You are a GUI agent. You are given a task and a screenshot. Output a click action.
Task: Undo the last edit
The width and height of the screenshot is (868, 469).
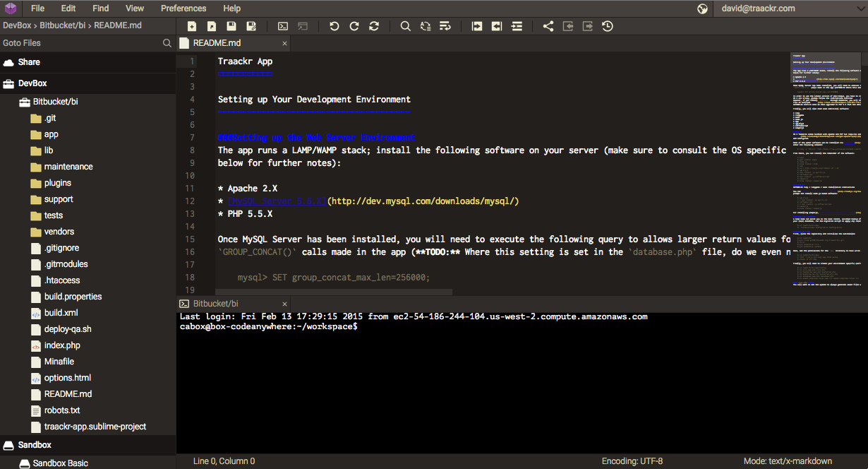coord(334,26)
